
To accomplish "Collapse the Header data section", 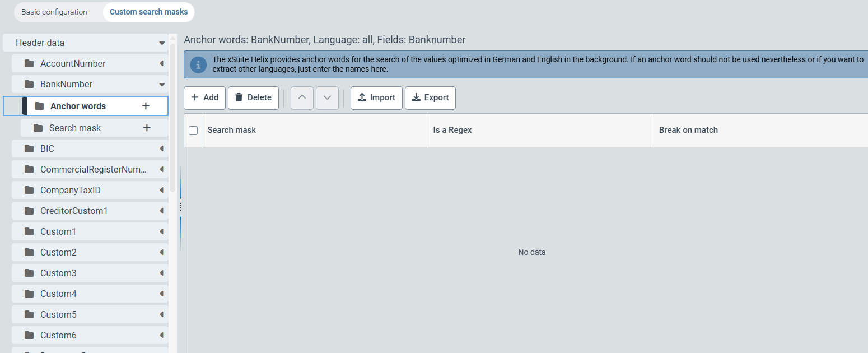I will (x=162, y=42).
